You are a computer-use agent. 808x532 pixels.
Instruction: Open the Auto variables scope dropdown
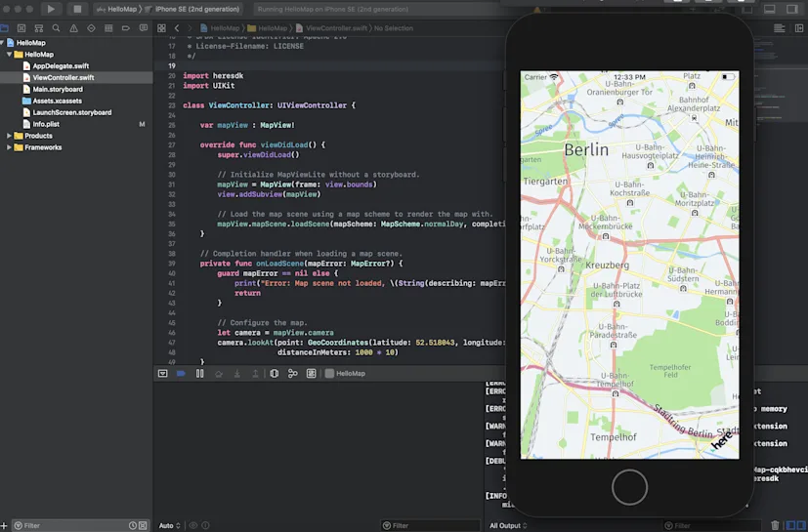point(170,525)
